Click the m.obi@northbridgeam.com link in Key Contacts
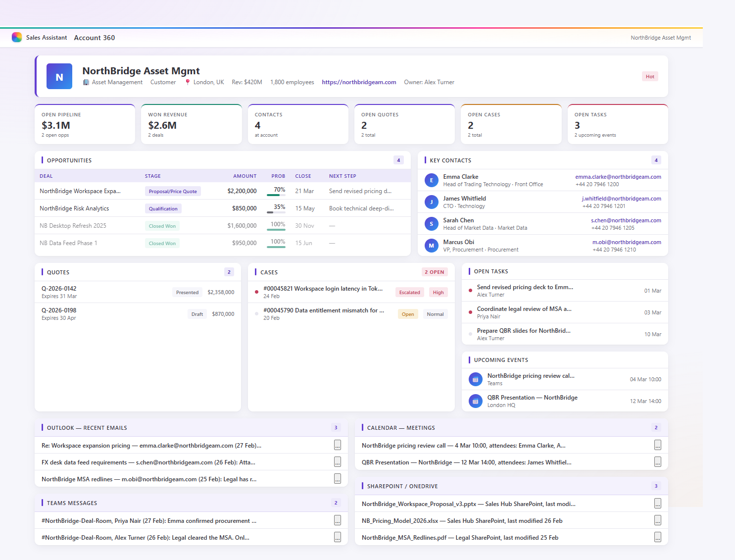735x560 pixels. (x=627, y=242)
